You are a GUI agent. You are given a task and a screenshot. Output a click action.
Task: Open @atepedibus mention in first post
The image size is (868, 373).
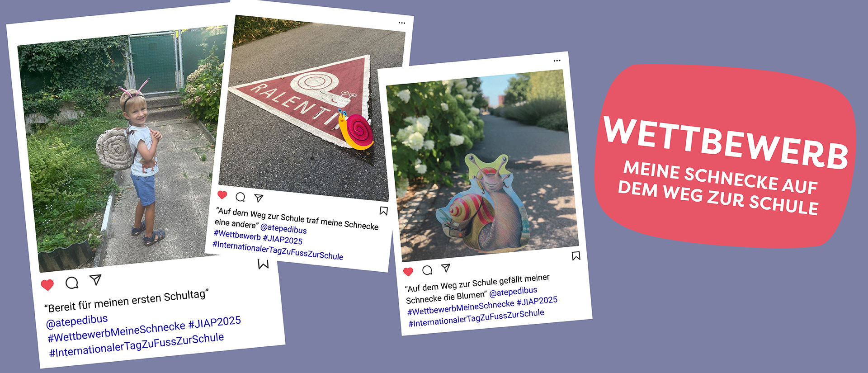(77, 321)
